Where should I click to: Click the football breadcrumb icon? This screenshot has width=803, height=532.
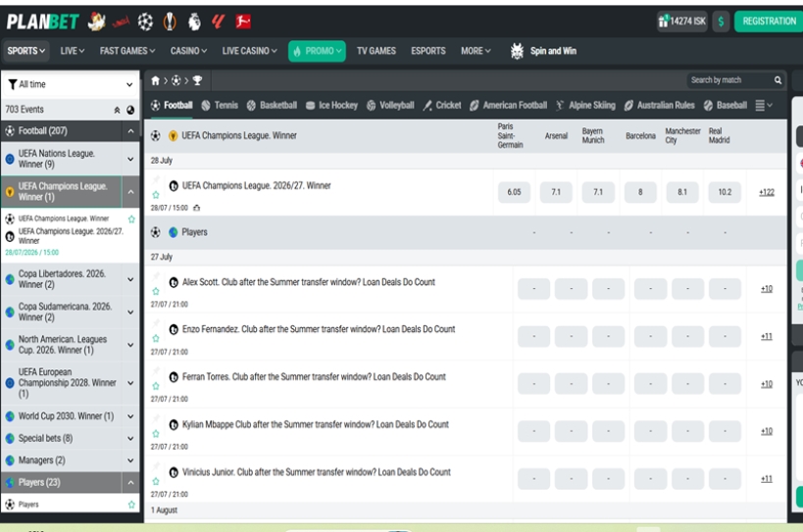(x=176, y=80)
